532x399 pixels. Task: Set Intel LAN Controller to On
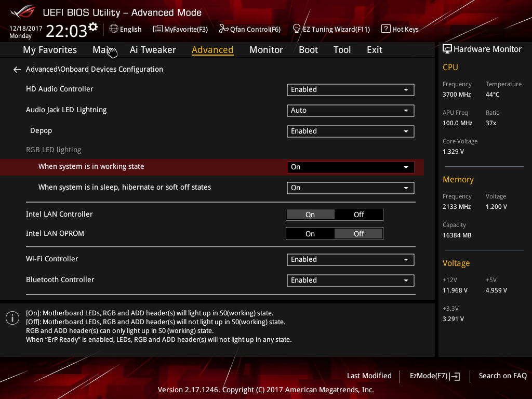click(x=310, y=215)
